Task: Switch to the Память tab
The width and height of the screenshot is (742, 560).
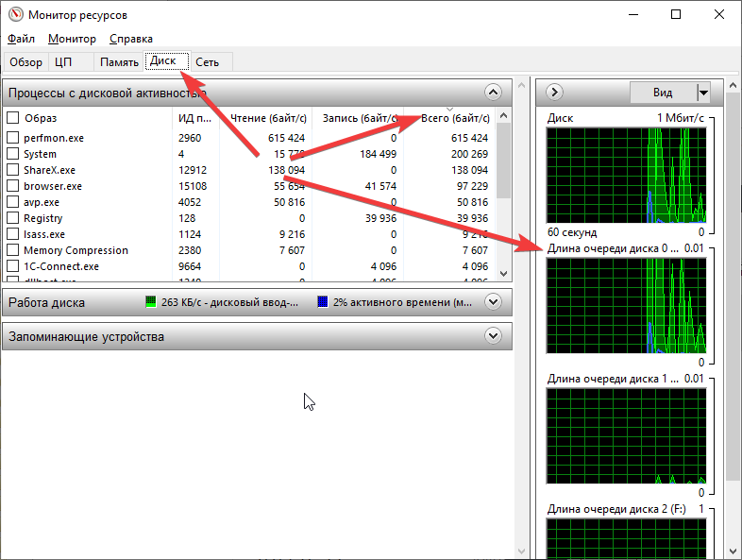Action: pos(119,62)
